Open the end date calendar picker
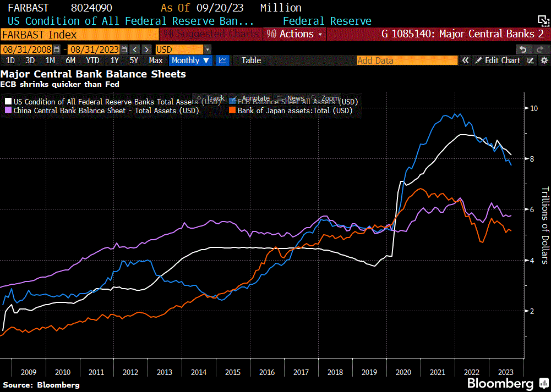The image size is (551, 392). 124,49
